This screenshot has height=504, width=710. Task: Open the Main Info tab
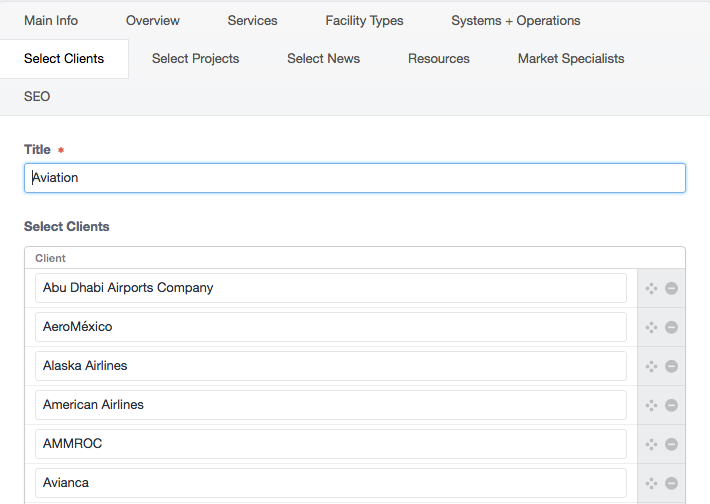[51, 21]
